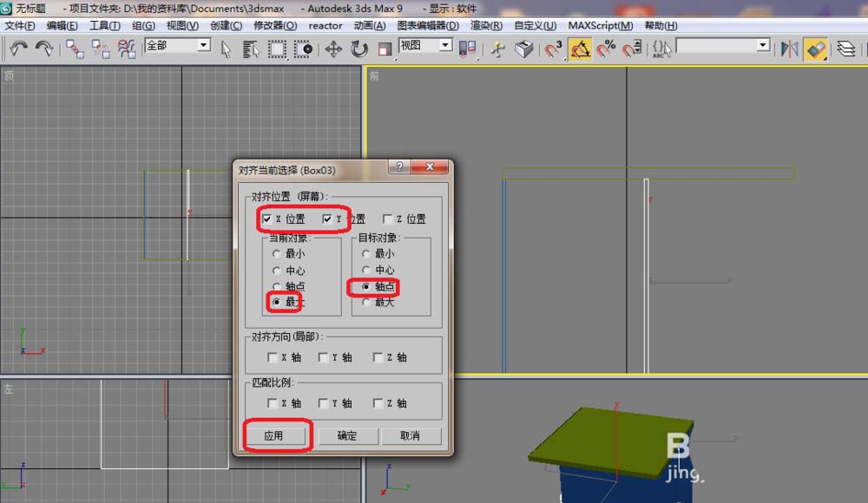The image size is (868, 503).
Task: Activate the Select and Rotate tool
Action: pos(359,49)
